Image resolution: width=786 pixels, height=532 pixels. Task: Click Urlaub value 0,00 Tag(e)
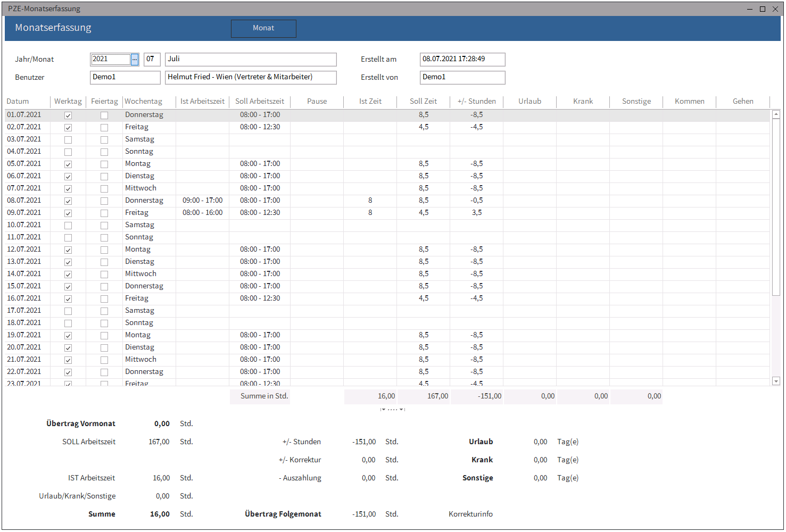(x=540, y=442)
